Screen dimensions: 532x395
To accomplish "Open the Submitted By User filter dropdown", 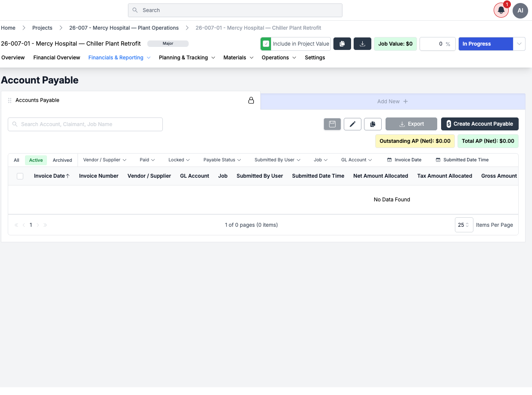I will click(277, 160).
